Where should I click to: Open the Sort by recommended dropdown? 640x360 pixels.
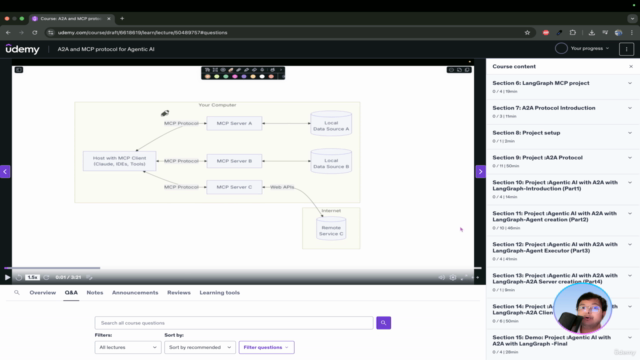pyautogui.click(x=200, y=347)
